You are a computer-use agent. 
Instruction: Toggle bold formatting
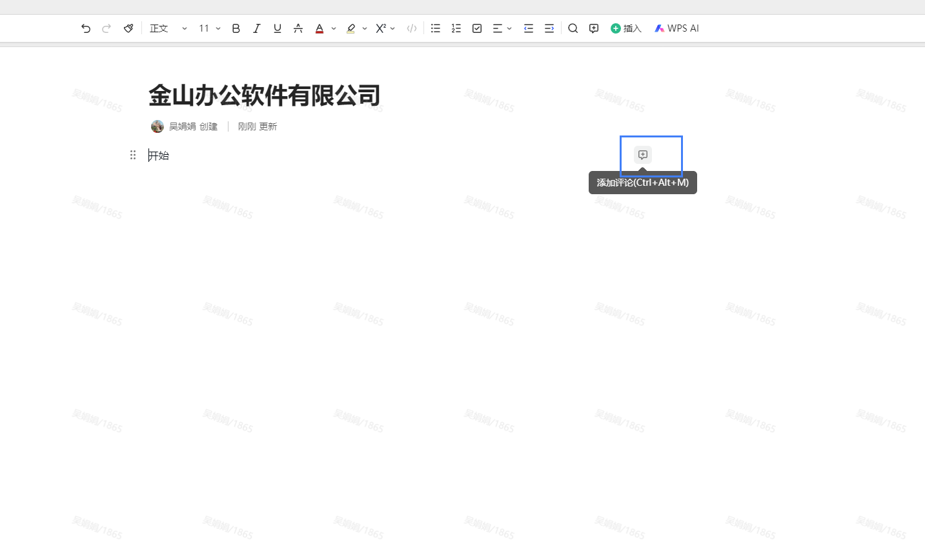[236, 28]
